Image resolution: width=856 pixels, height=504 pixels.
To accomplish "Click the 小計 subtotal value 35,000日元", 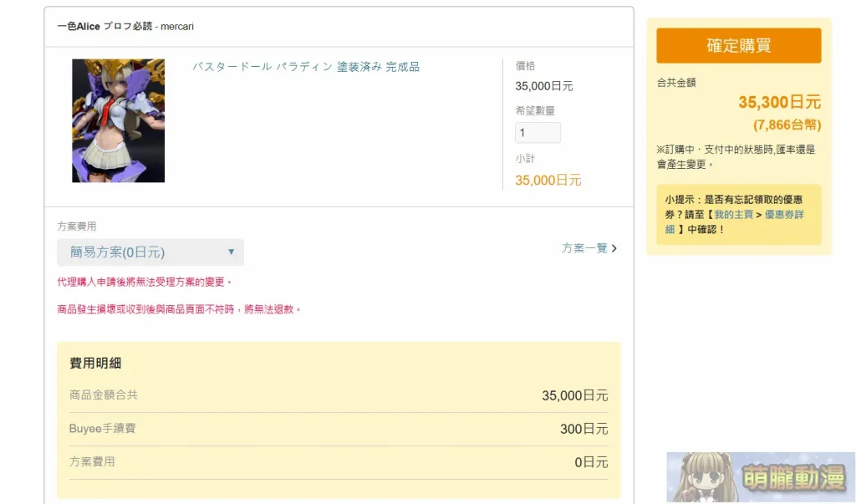I will tap(548, 181).
